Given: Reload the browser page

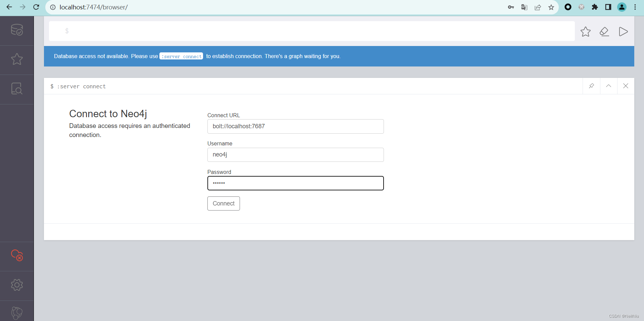Looking at the screenshot, I should pos(36,7).
